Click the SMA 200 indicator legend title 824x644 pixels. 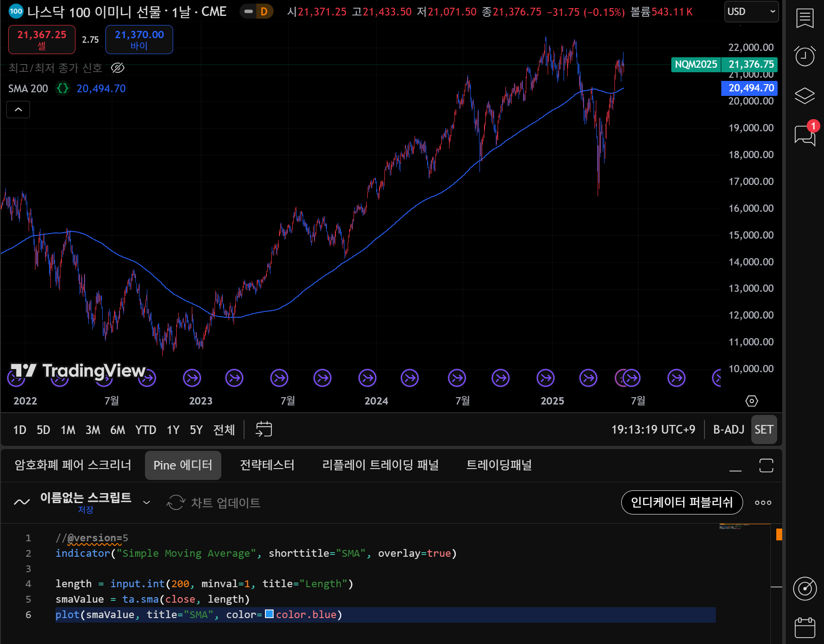(x=28, y=88)
